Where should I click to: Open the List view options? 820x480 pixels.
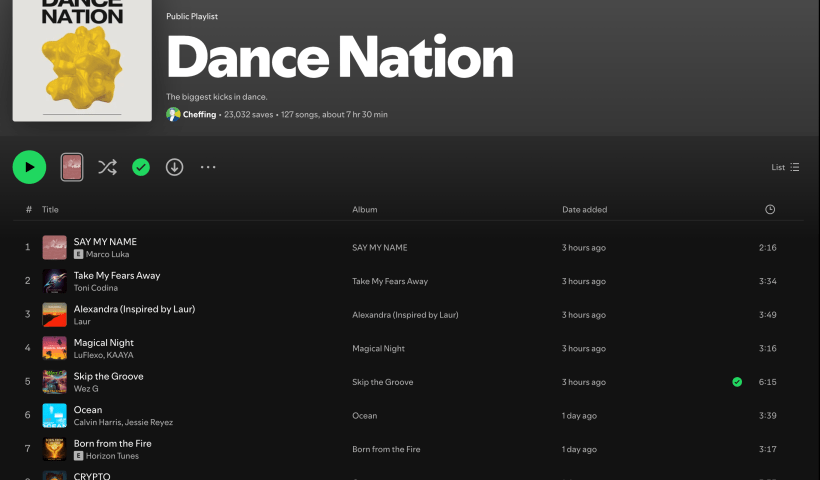[785, 167]
